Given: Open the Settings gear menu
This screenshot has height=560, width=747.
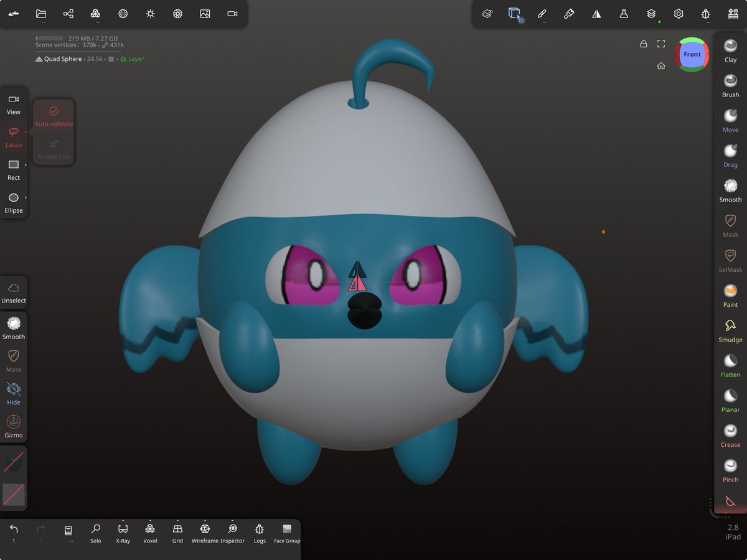Looking at the screenshot, I should pos(679,14).
